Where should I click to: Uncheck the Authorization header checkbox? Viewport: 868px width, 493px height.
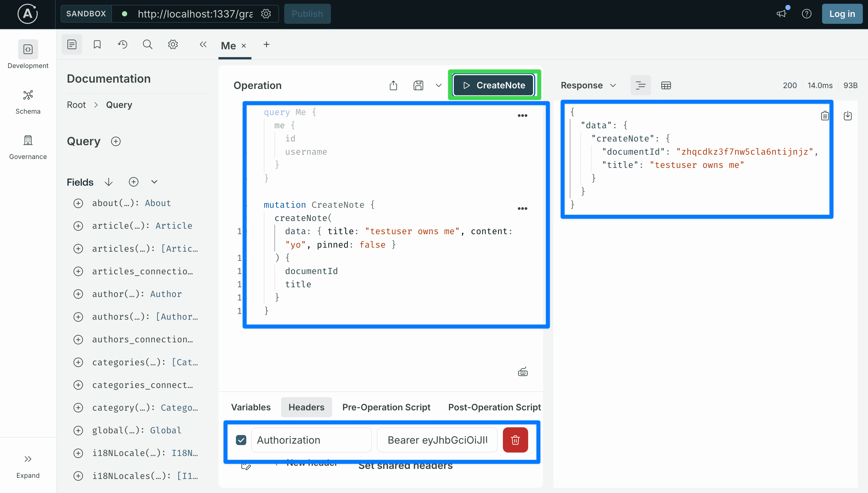(241, 440)
